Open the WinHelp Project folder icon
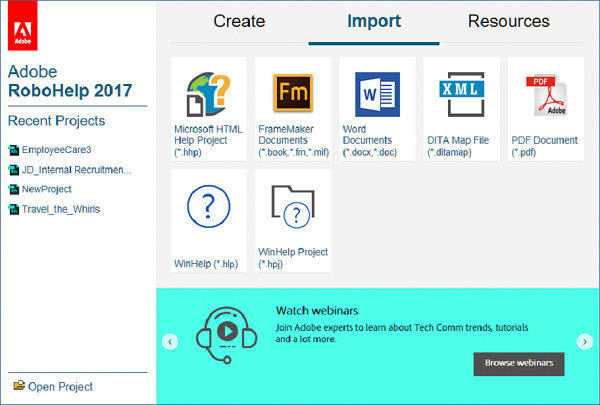This screenshot has width=600, height=405. pos(294,209)
